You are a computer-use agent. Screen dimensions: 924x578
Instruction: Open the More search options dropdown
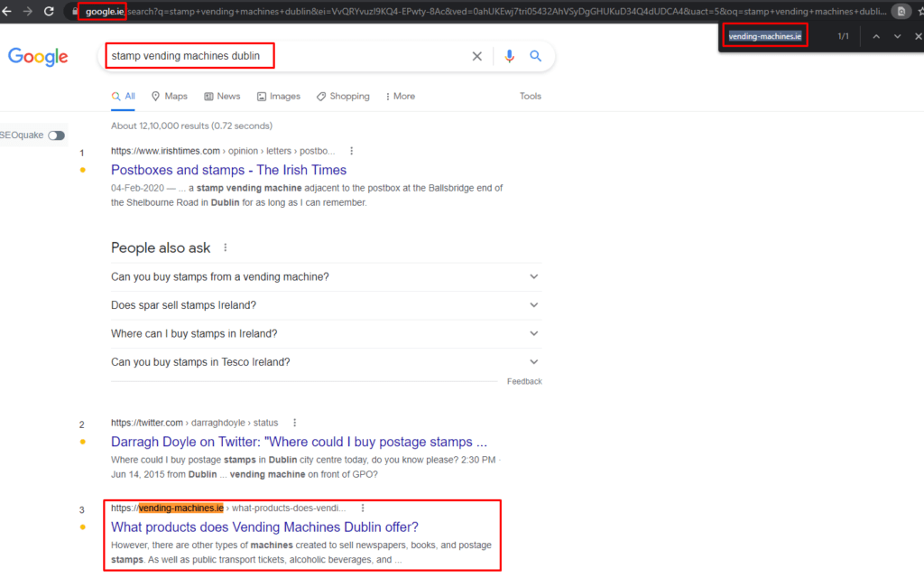[x=400, y=96]
